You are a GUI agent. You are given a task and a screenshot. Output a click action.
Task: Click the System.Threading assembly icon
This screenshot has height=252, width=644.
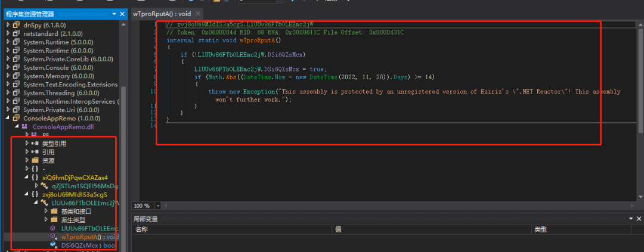click(17, 93)
